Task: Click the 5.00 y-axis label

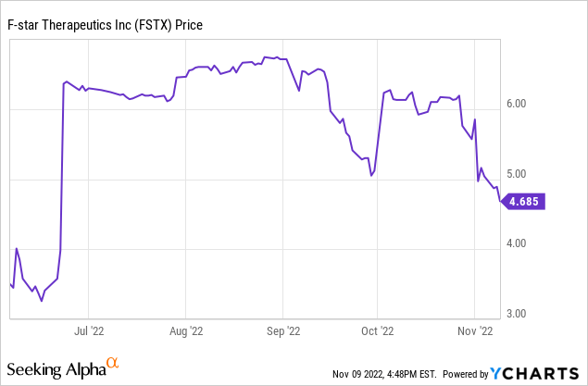Action: point(527,174)
